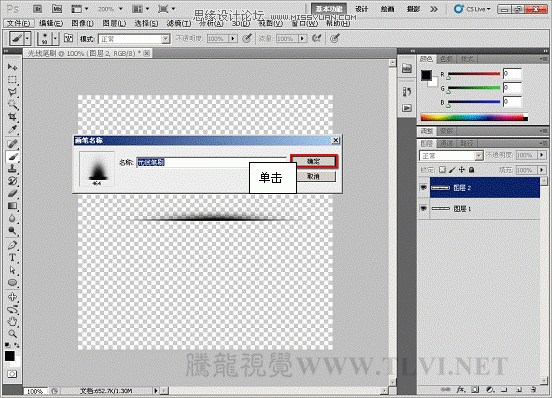
Task: Open the 选择(S) menu
Action: 146,24
